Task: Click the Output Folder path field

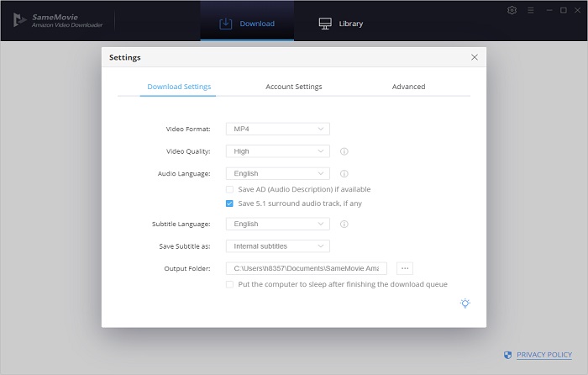Action: coord(306,268)
